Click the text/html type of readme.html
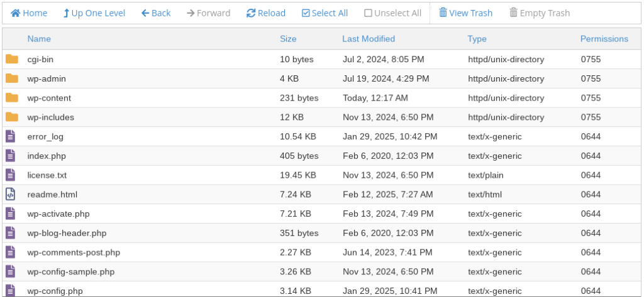 485,194
